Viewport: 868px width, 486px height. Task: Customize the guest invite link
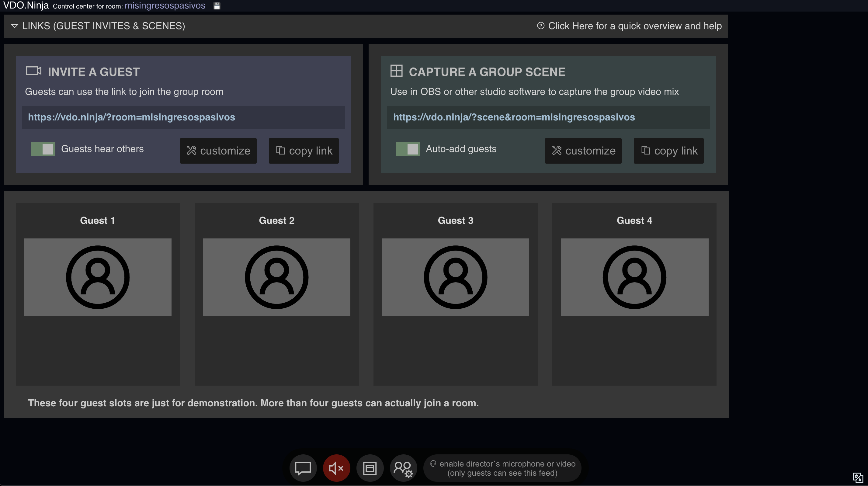coord(218,151)
